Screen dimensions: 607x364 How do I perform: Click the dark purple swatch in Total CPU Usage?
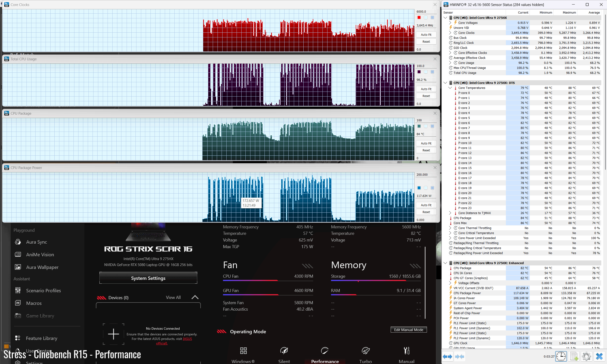[x=419, y=72]
